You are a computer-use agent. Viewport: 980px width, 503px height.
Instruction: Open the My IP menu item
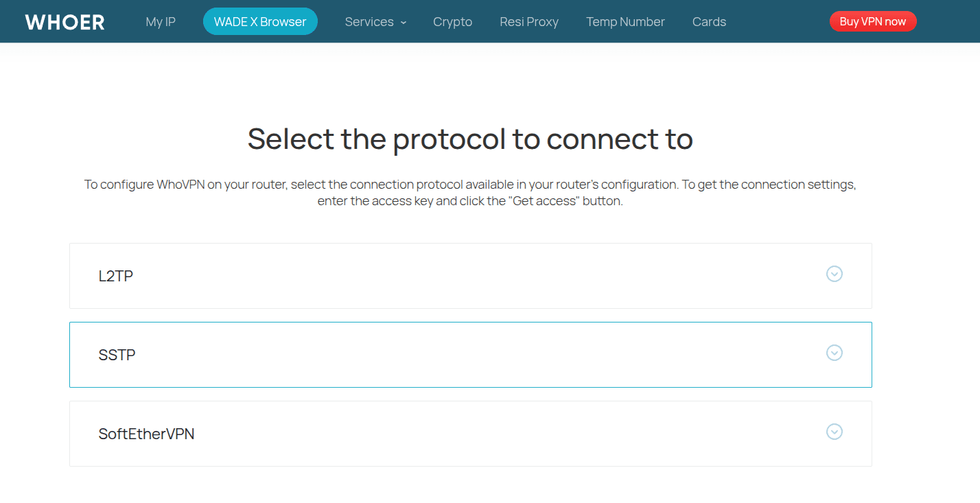(x=161, y=22)
